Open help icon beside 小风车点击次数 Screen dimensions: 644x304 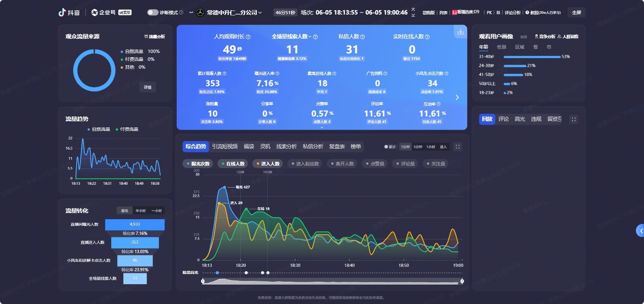pyautogui.click(x=447, y=74)
